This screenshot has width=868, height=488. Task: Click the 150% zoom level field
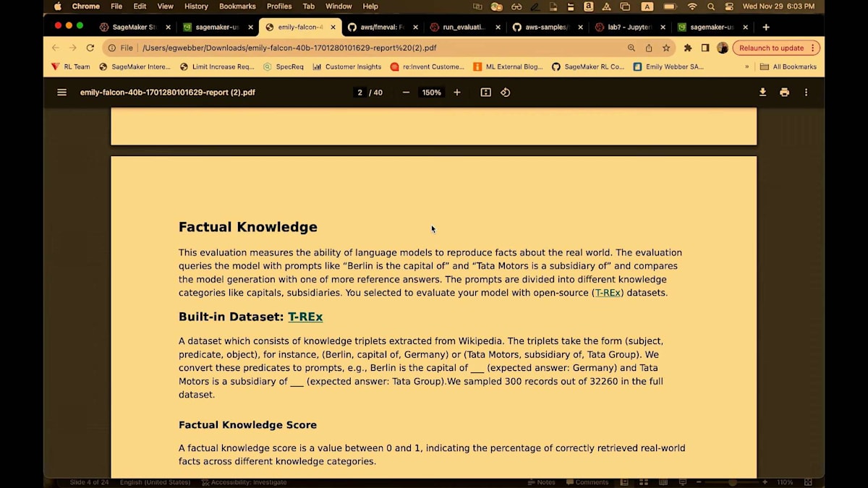(x=432, y=93)
